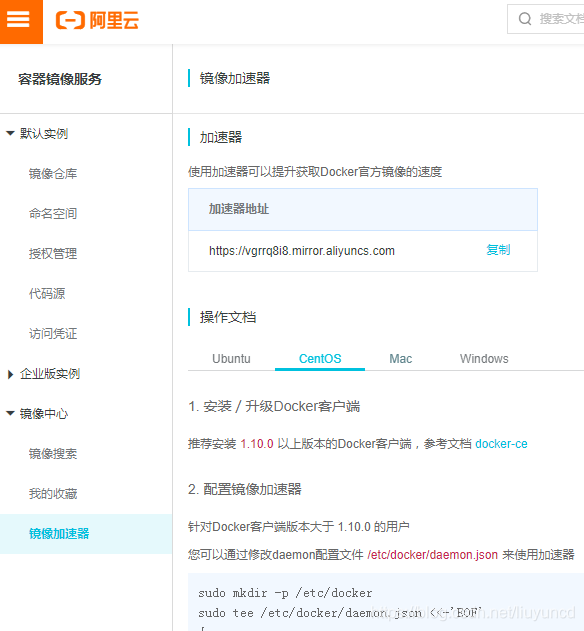The image size is (584, 631).
Task: Open 授权管理 in the sidebar
Action: coord(53,254)
